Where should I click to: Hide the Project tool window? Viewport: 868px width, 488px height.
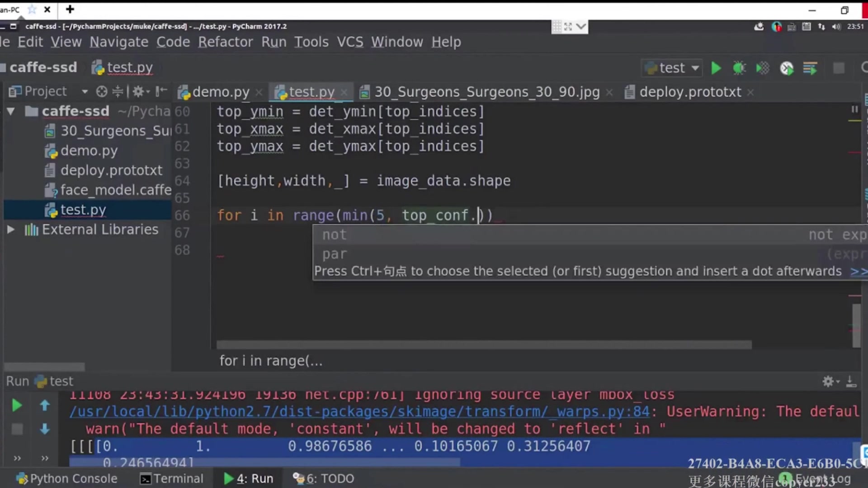[161, 92]
